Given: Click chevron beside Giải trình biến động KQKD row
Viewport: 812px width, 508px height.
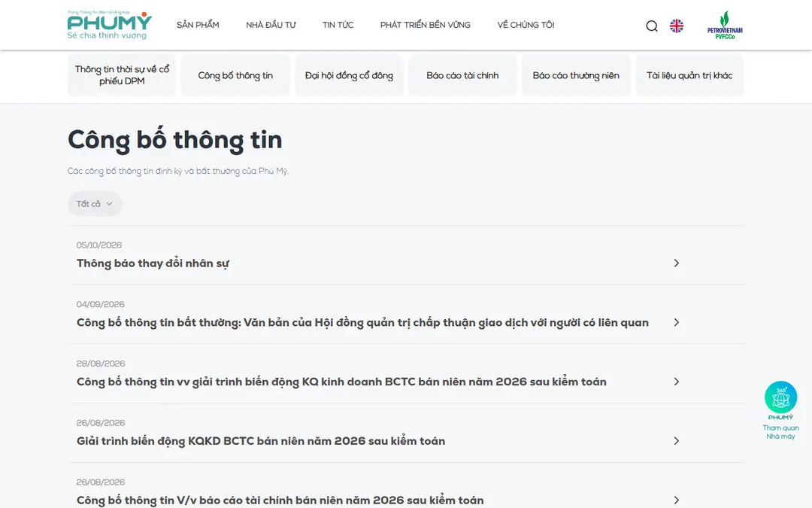Looking at the screenshot, I should coord(677,440).
